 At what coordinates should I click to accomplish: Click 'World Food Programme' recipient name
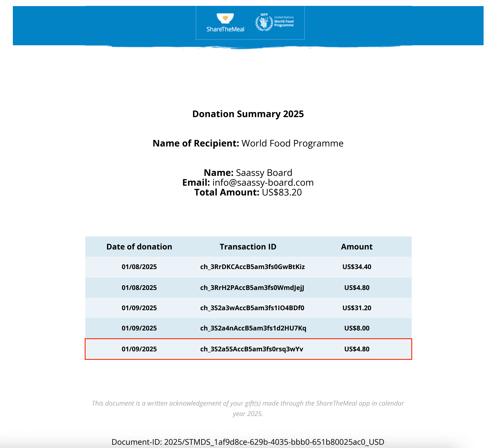point(292,143)
